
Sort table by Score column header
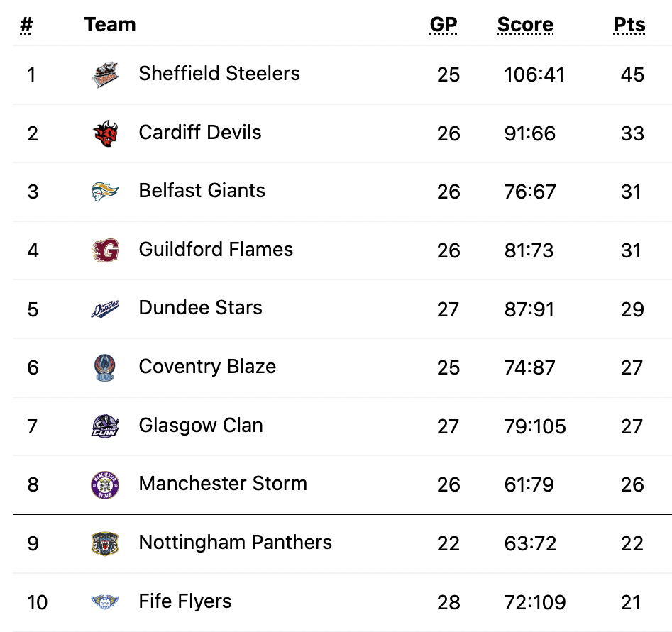(525, 24)
